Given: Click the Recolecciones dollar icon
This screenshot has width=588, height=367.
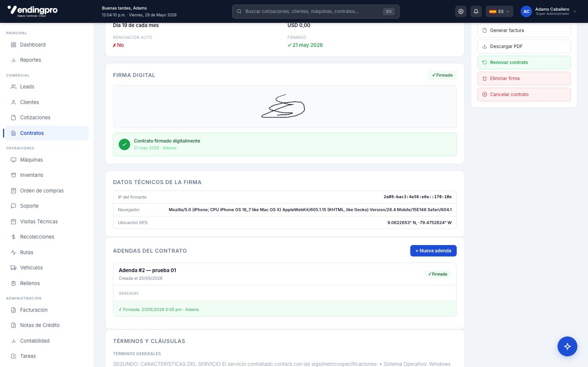Looking at the screenshot, I should click(13, 237).
